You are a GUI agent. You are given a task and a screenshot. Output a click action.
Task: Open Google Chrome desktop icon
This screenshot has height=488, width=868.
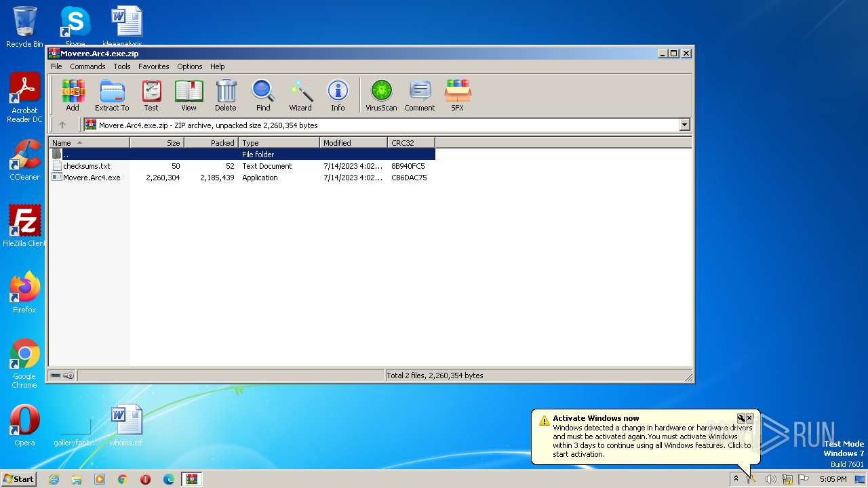24,363
